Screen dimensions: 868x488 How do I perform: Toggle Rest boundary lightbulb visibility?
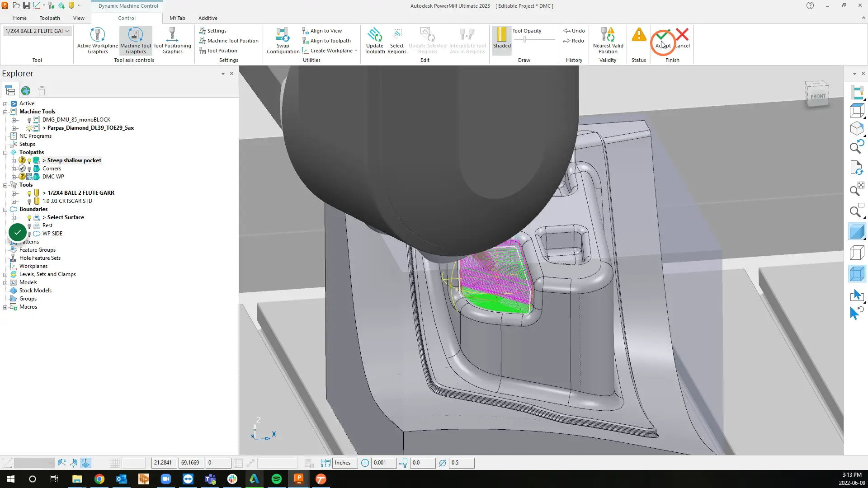tap(29, 225)
